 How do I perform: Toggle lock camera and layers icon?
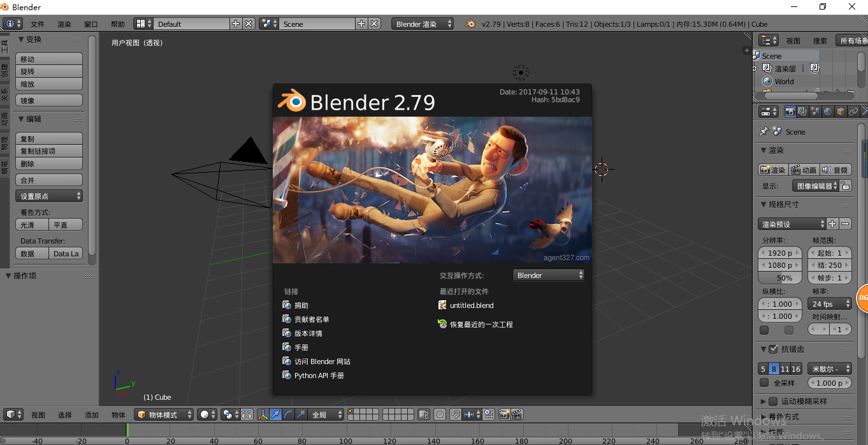[x=424, y=414]
